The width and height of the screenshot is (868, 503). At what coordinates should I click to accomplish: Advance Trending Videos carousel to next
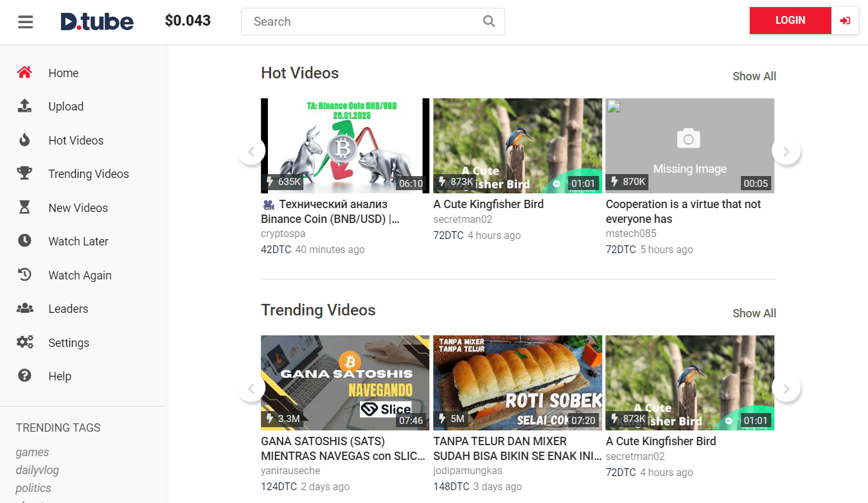(786, 389)
